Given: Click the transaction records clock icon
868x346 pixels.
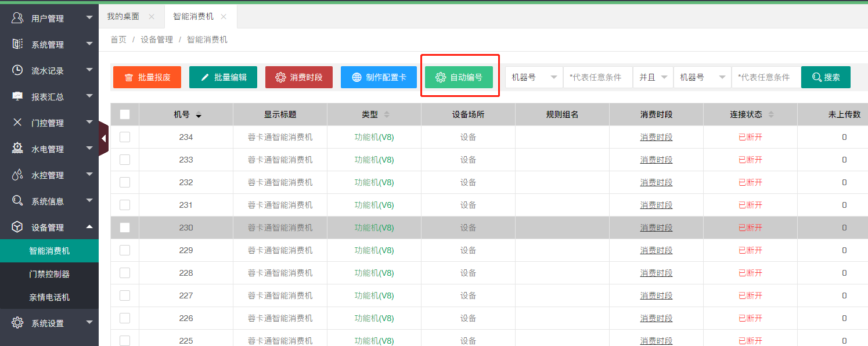Looking at the screenshot, I should [x=17, y=70].
